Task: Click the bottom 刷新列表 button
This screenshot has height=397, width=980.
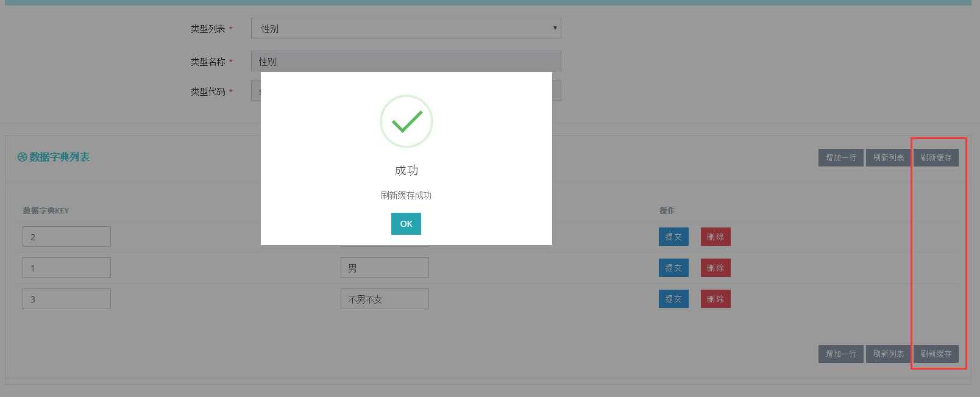Action: (x=888, y=354)
